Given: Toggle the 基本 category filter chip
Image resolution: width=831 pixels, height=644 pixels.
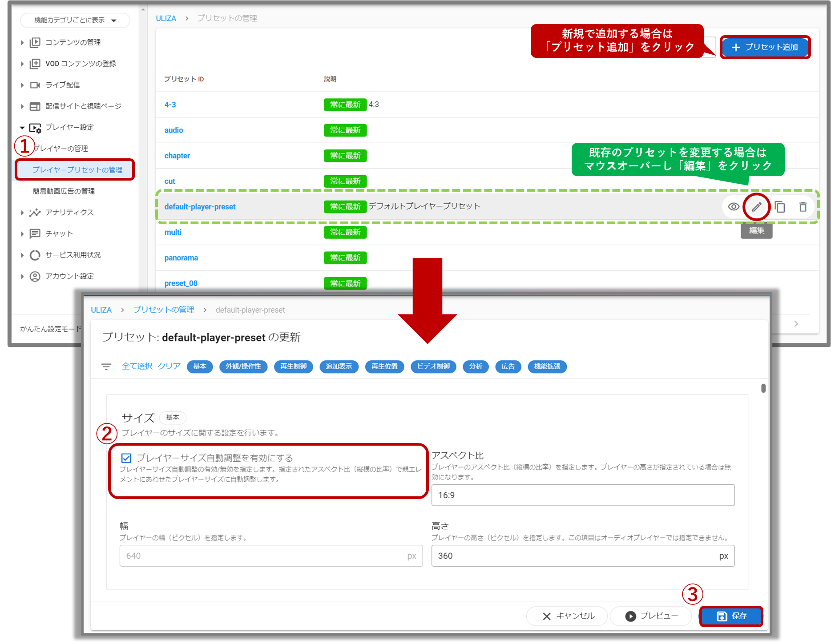Looking at the screenshot, I should click(200, 366).
